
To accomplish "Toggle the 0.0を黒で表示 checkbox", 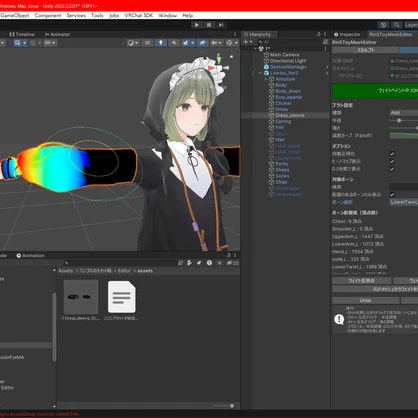I will (x=392, y=169).
